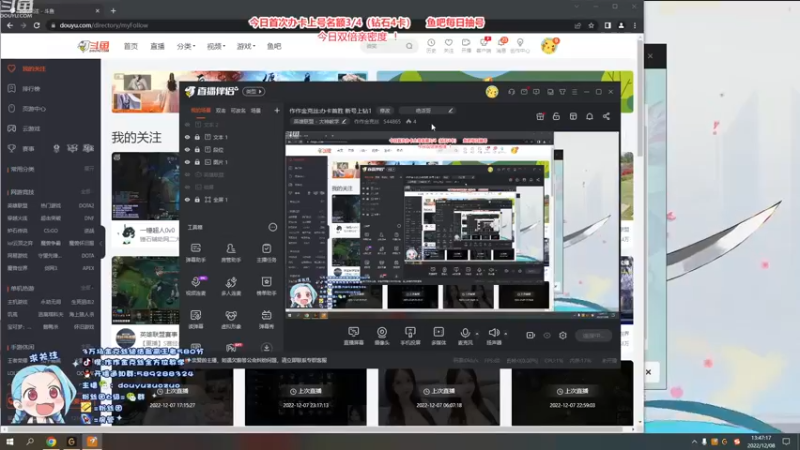This screenshot has height=450, width=800.
Task: Click the search magnifier on Douyu
Action: pos(409,46)
